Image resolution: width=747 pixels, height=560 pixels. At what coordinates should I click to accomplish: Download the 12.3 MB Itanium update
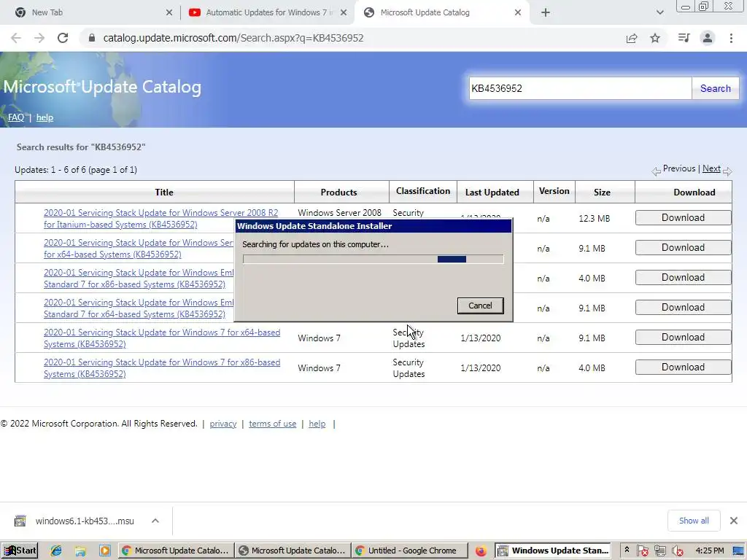[x=683, y=217]
